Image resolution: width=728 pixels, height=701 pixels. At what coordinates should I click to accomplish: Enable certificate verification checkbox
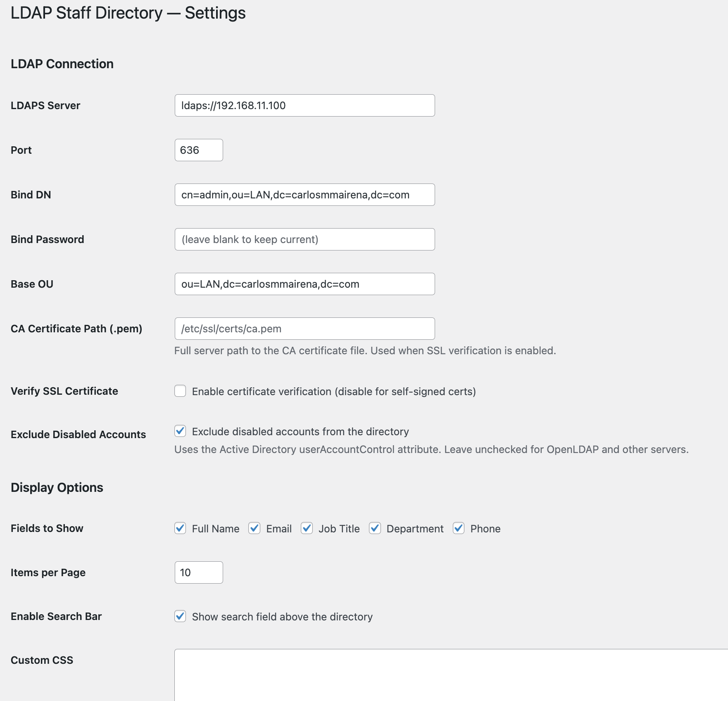(180, 391)
